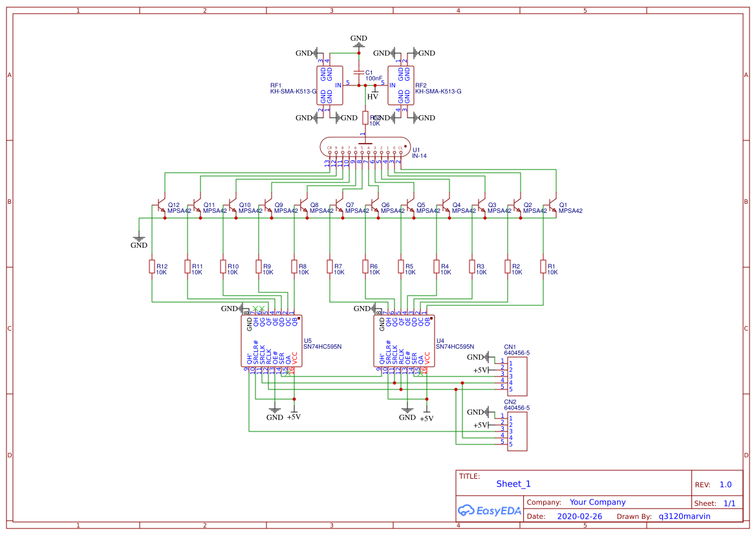Click the EasyEDA logo in the title block
This screenshot has width=756, height=535.
click(x=490, y=510)
